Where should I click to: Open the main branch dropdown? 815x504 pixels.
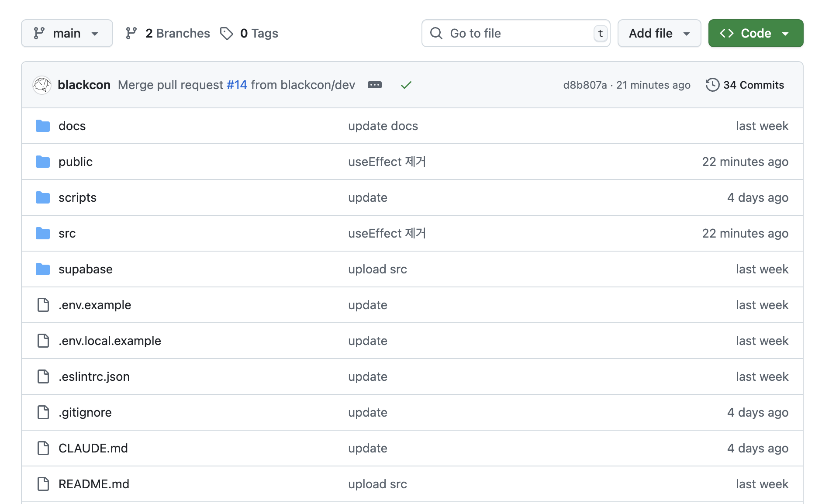(67, 33)
